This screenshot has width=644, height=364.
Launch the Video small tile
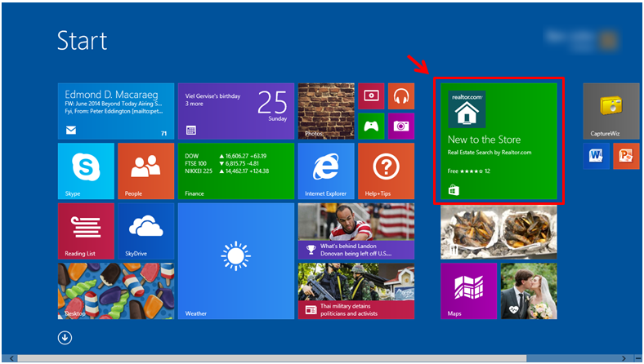click(371, 95)
